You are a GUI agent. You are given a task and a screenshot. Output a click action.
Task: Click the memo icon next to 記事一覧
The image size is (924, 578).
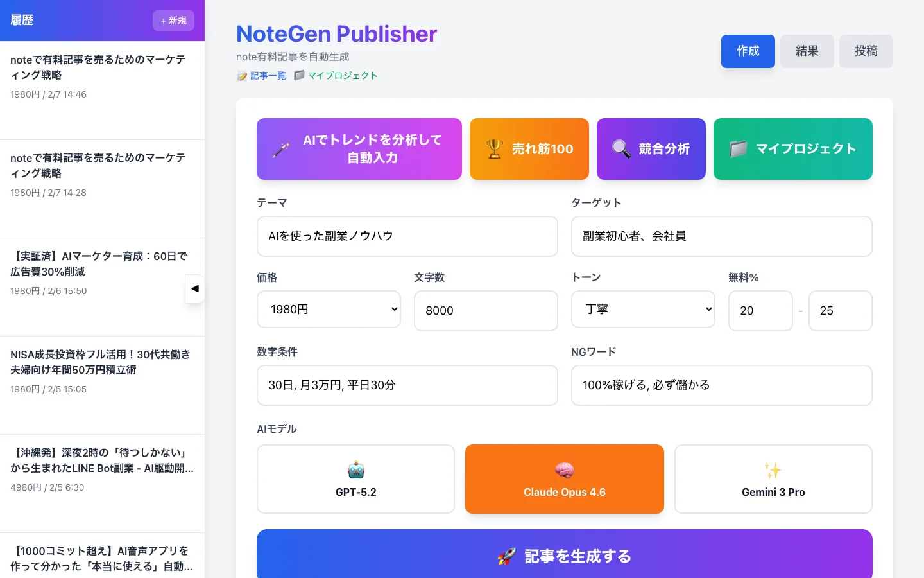pos(241,75)
